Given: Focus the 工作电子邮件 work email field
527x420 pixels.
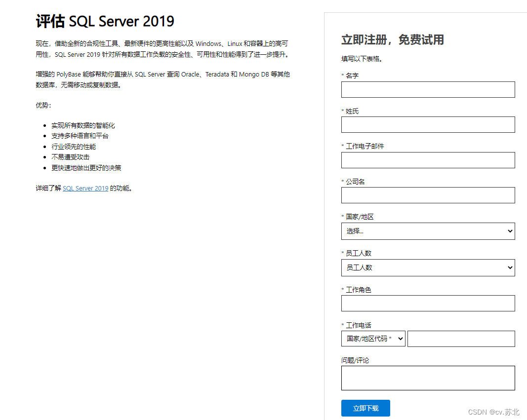Looking at the screenshot, I should click(x=428, y=160).
